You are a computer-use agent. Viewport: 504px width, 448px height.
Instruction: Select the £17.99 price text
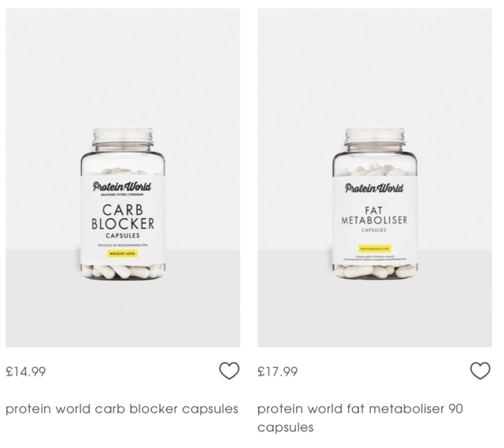(x=278, y=372)
